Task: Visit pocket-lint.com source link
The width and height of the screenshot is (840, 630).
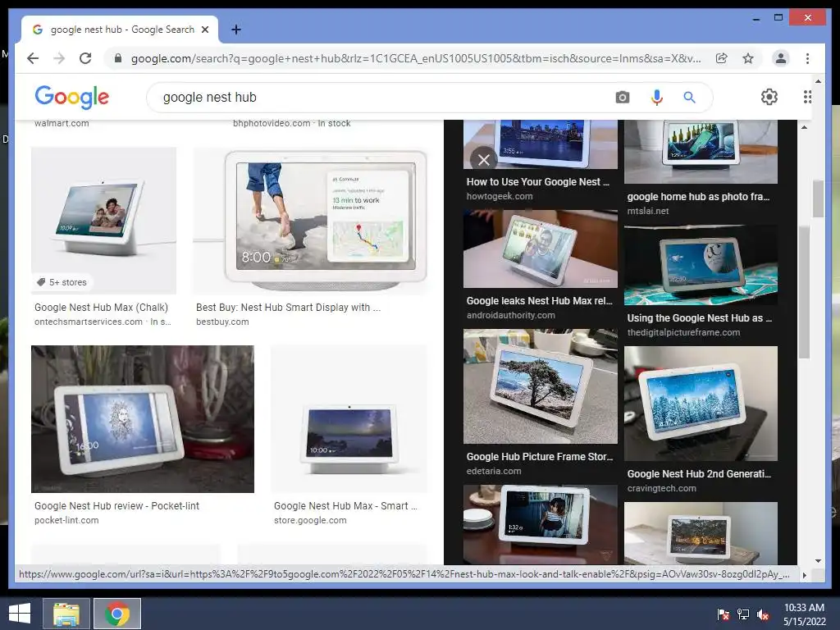Action: (66, 520)
